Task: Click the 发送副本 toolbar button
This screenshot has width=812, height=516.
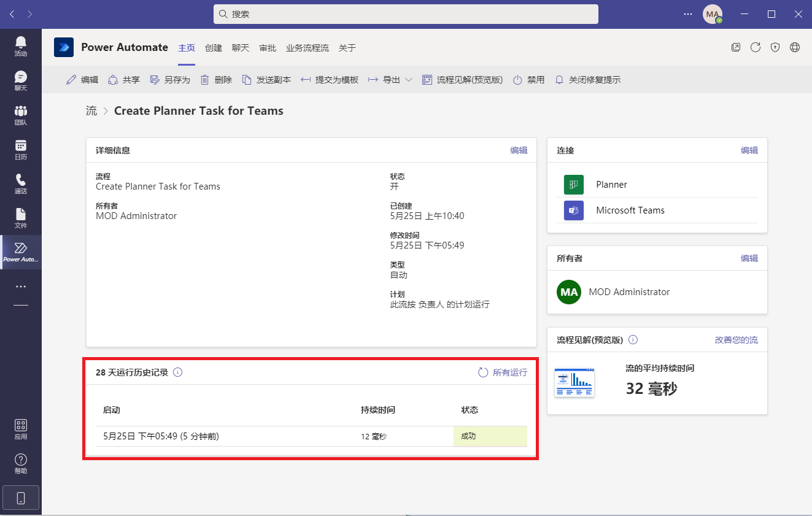Action: click(266, 80)
